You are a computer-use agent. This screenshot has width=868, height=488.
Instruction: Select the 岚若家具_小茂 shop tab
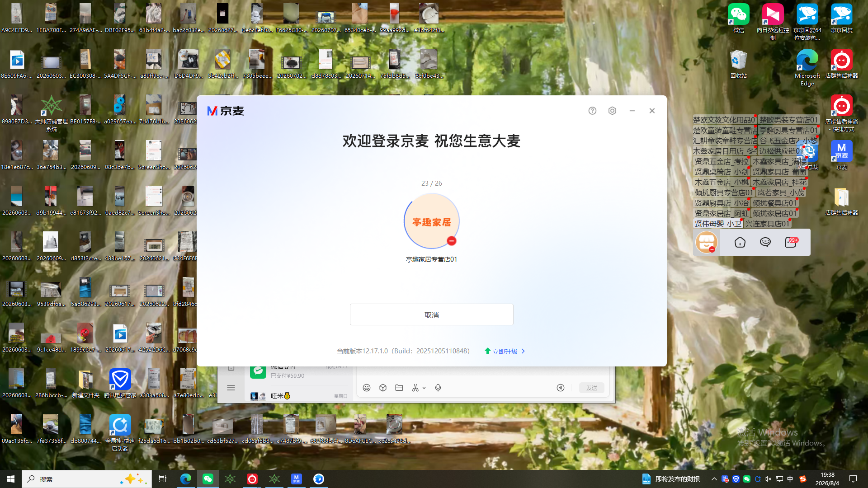781,192
